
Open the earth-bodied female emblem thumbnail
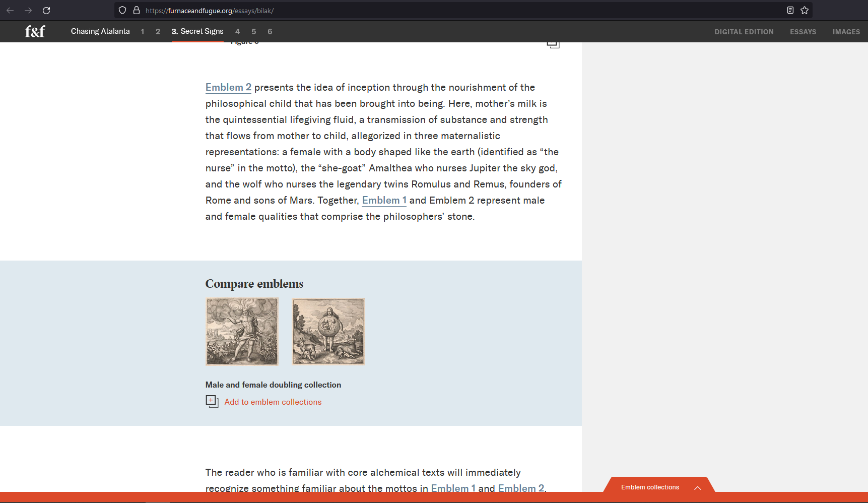pyautogui.click(x=328, y=331)
